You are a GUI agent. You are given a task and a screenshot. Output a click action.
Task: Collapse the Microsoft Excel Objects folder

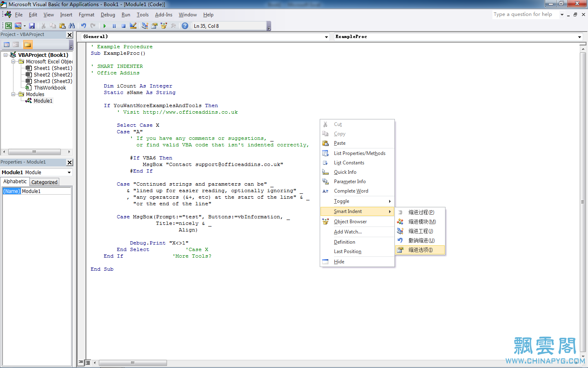pyautogui.click(x=13, y=61)
